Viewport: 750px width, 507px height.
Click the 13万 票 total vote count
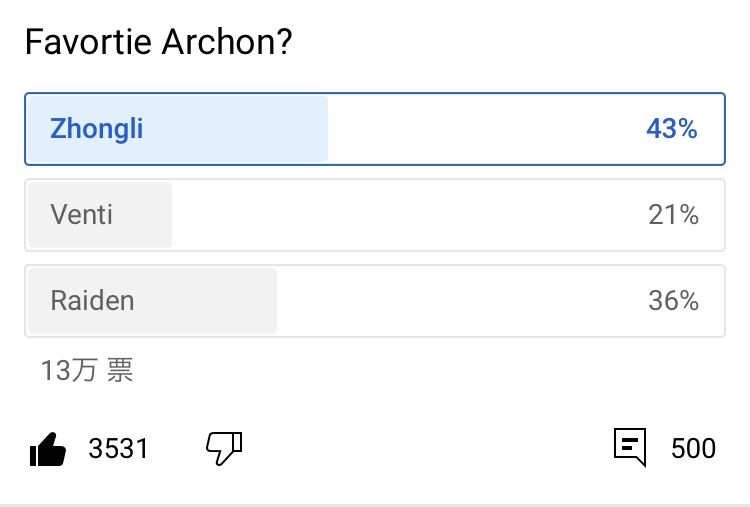[x=87, y=371]
